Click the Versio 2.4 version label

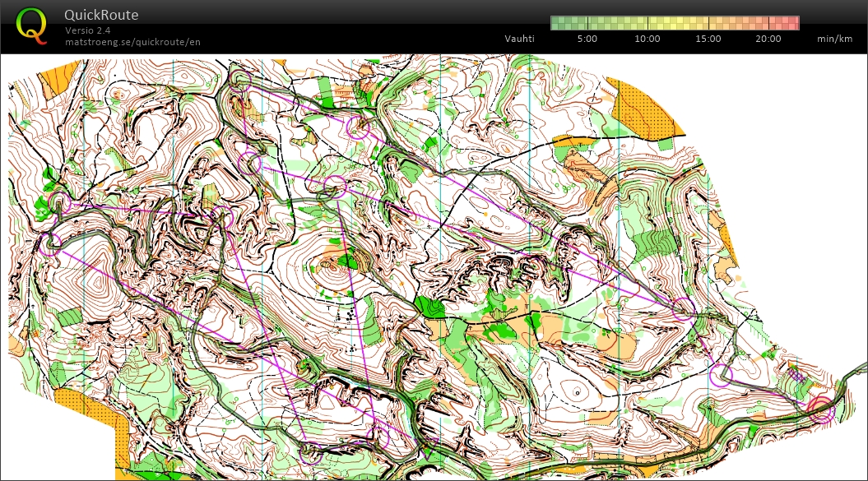coord(89,30)
